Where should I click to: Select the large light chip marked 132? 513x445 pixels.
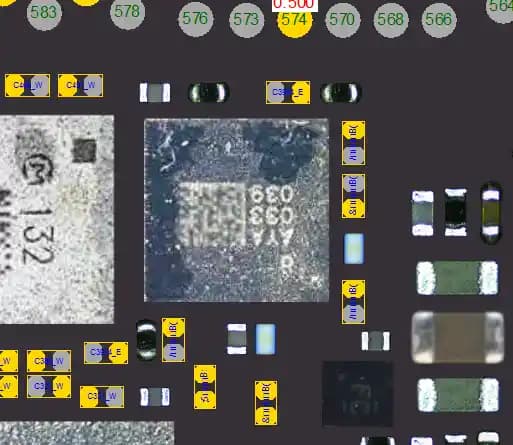(x=57, y=219)
